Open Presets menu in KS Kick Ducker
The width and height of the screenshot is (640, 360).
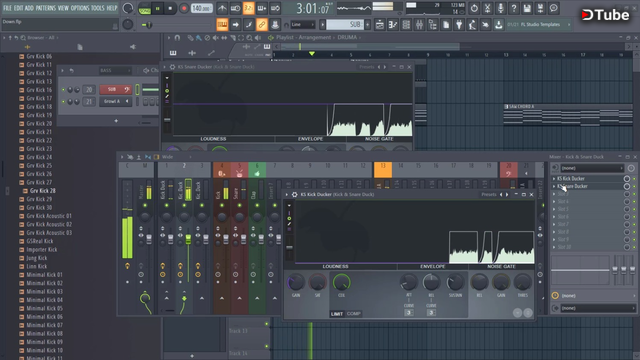(489, 195)
